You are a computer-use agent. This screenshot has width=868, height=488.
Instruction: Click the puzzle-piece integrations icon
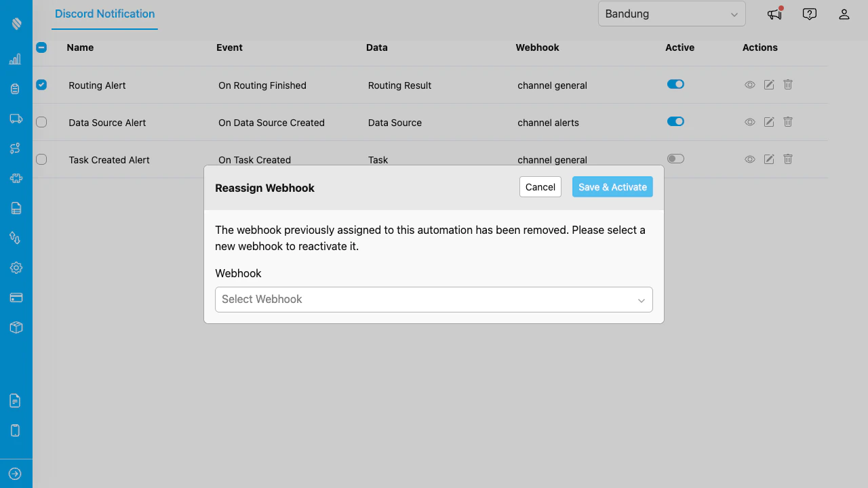point(15,178)
